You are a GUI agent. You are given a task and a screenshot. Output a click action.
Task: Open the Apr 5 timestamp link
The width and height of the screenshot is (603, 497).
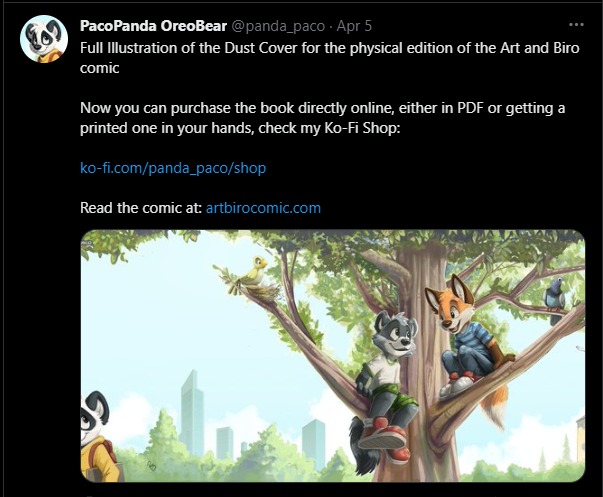pyautogui.click(x=354, y=26)
